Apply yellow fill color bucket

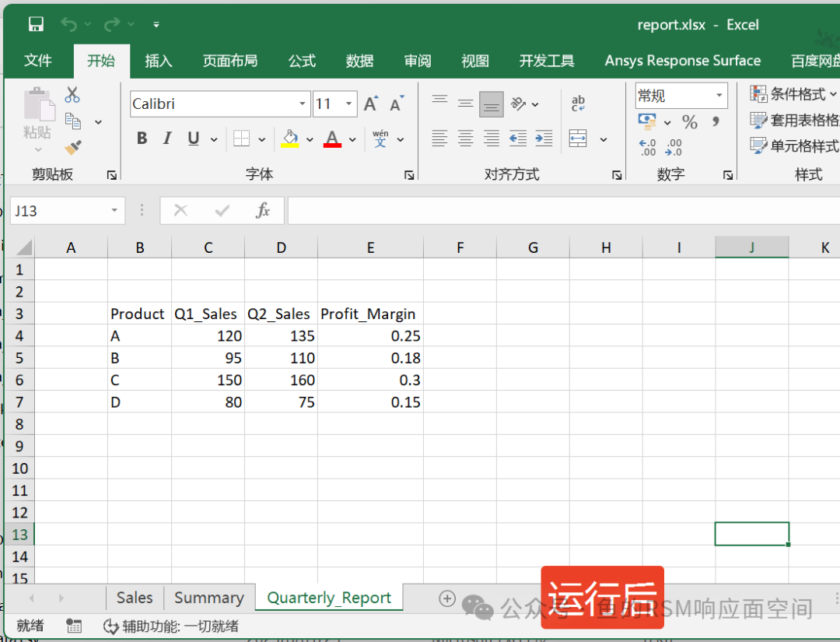(x=290, y=139)
